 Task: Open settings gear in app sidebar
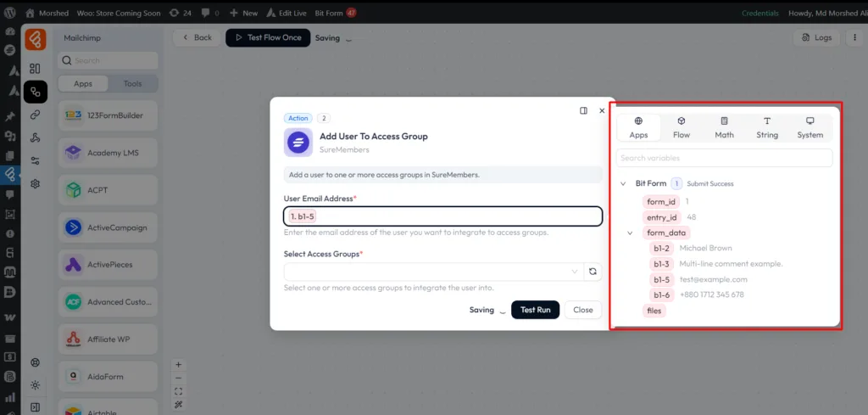35,183
